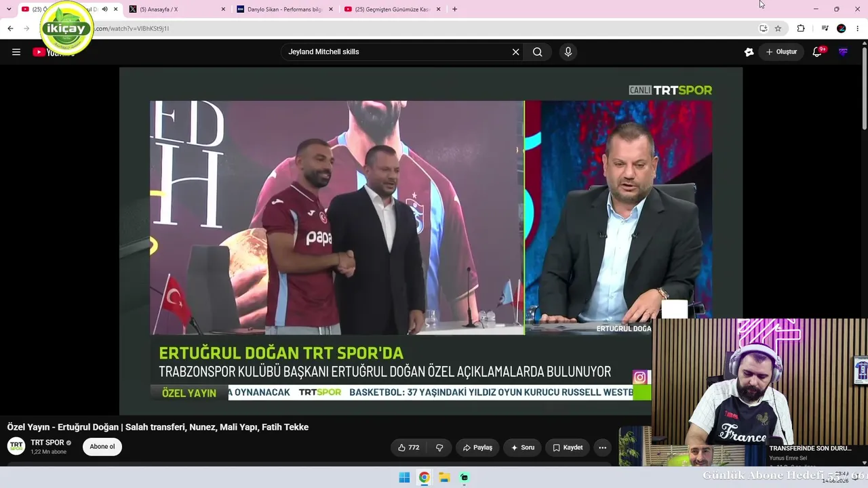Click the install app icon in address bar

763,28
